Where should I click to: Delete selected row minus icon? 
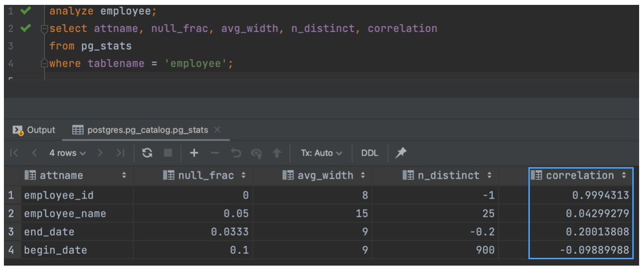coord(215,153)
